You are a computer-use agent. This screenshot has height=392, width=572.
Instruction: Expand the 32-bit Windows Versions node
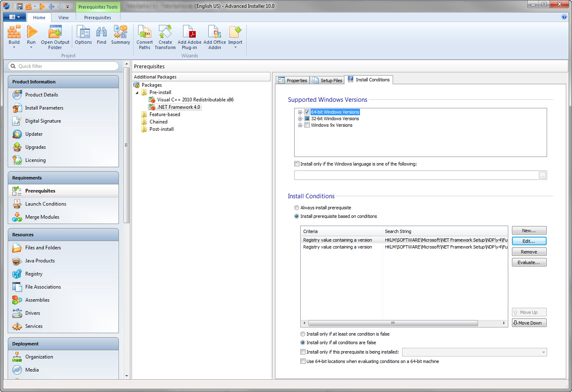coord(300,119)
